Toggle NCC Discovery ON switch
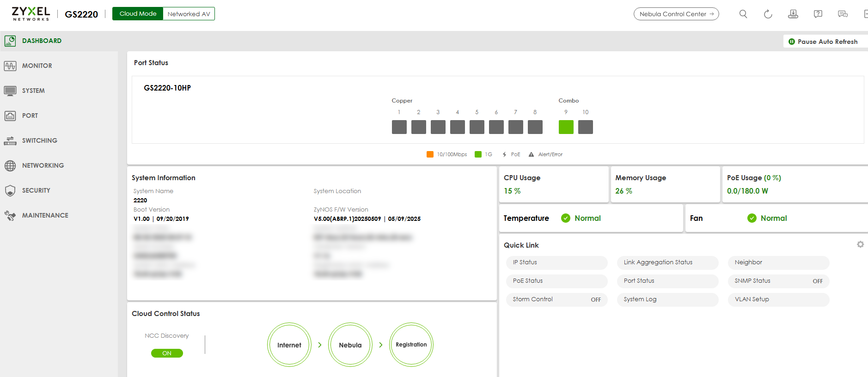868x377 pixels. pos(167,353)
